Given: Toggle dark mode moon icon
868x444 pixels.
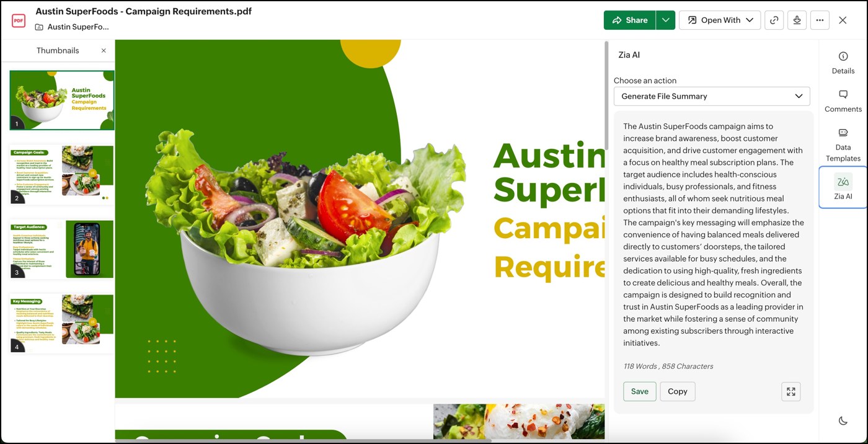Looking at the screenshot, I should tap(843, 420).
